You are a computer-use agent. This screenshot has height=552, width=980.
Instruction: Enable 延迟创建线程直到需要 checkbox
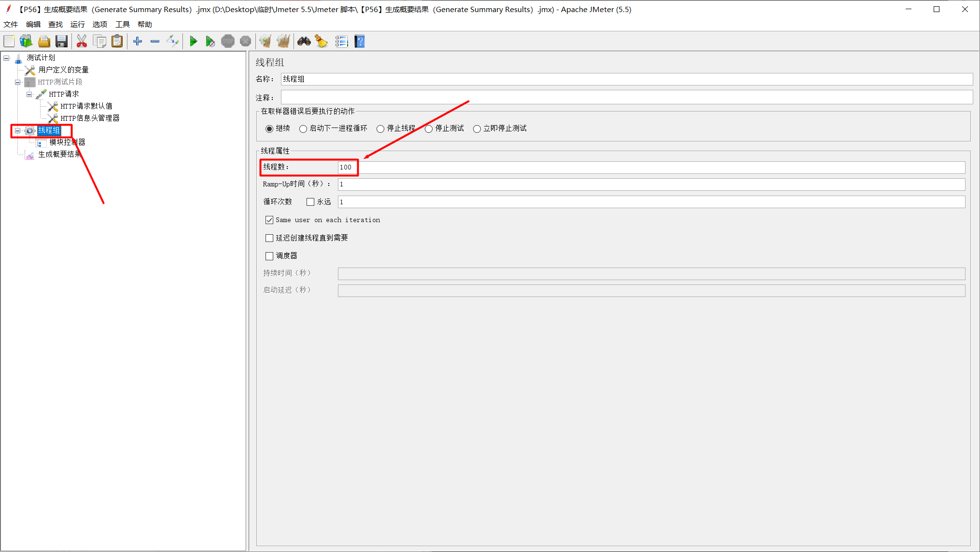269,238
